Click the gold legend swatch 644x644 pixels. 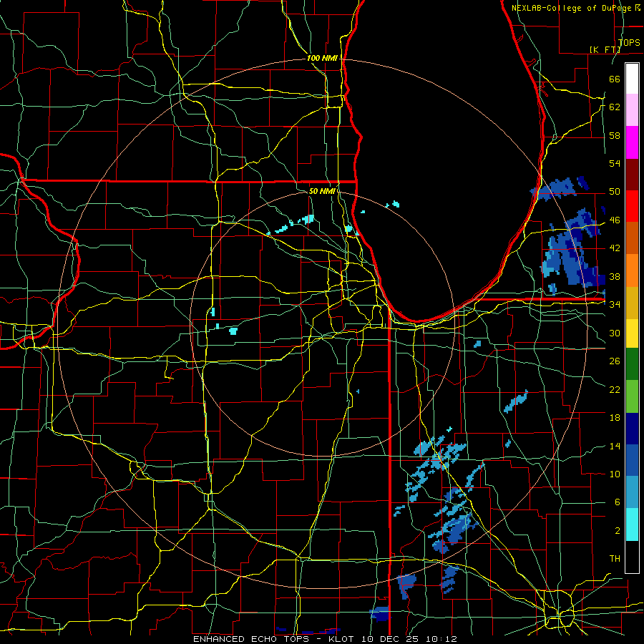(x=632, y=302)
